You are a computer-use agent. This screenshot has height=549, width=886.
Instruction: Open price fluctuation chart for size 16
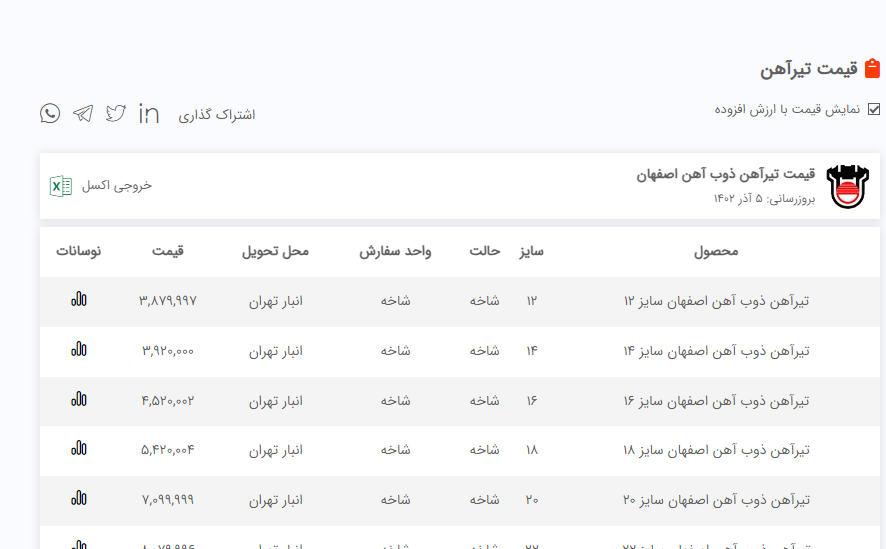pos(79,399)
